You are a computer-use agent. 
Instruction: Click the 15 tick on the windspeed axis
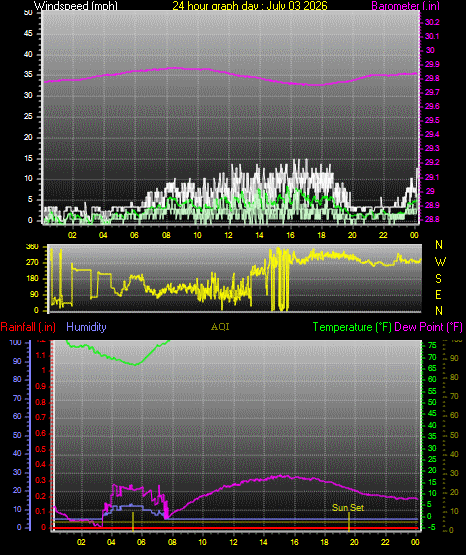point(28,158)
